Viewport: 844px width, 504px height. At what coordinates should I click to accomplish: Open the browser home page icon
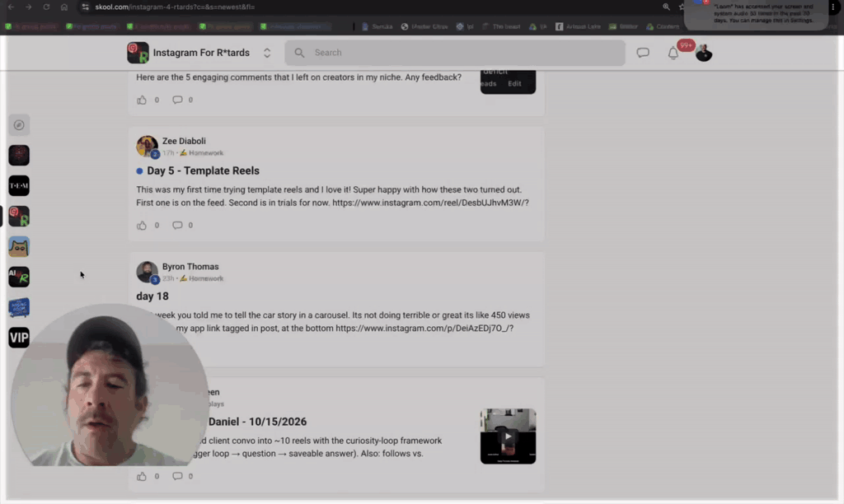click(x=64, y=7)
